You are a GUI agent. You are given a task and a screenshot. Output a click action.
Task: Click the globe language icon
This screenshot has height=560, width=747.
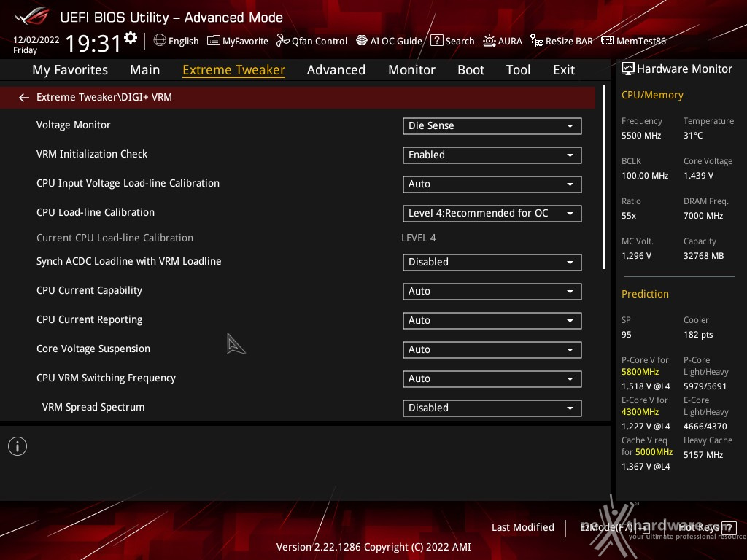160,41
